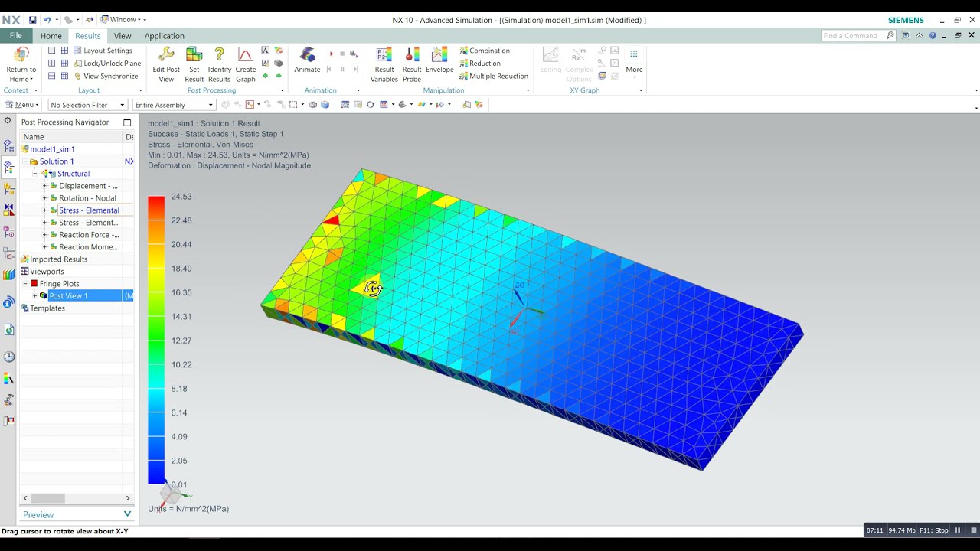Open the File menu
Image resolution: width=980 pixels, height=551 pixels.
pos(16,35)
